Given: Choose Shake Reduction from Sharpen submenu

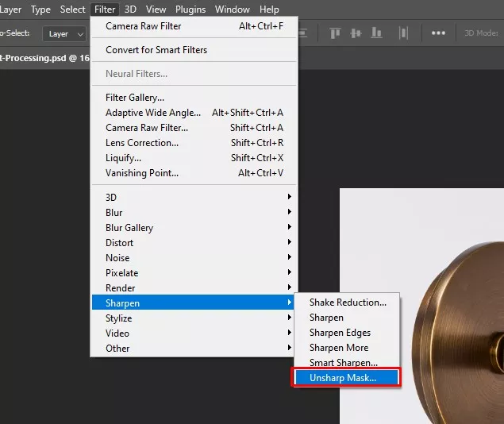Looking at the screenshot, I should [347, 303].
